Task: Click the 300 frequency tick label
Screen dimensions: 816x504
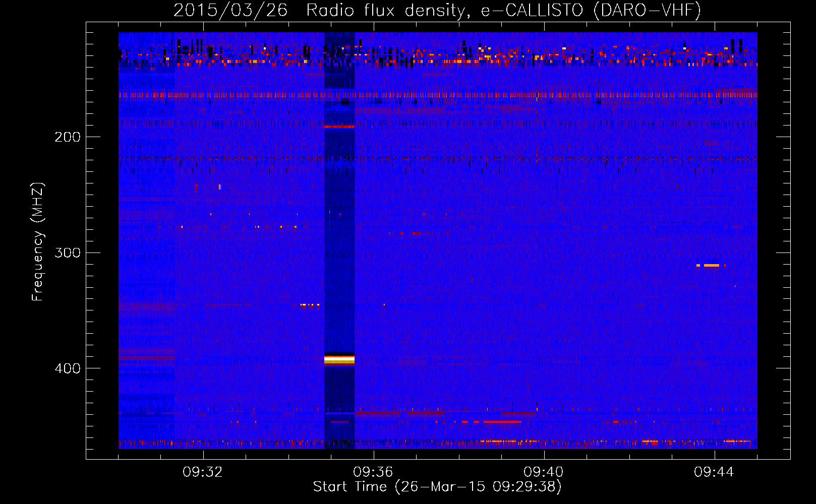Action: 68,253
